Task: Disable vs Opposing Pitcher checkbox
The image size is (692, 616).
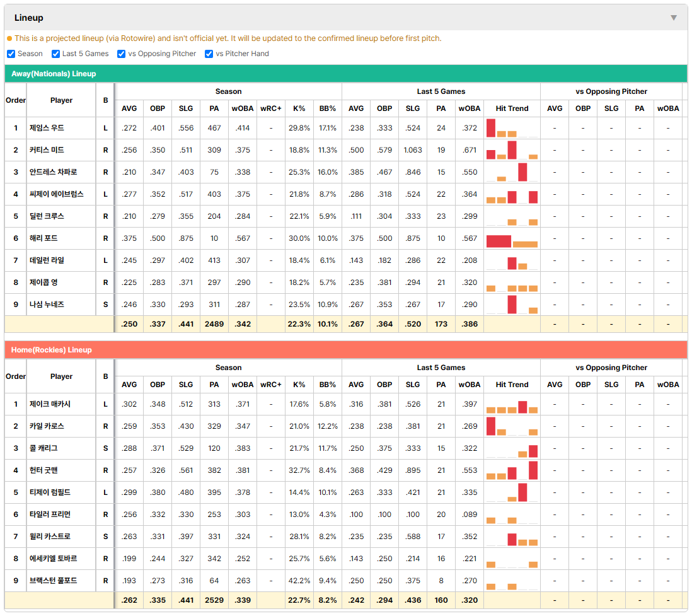Action: pos(121,54)
